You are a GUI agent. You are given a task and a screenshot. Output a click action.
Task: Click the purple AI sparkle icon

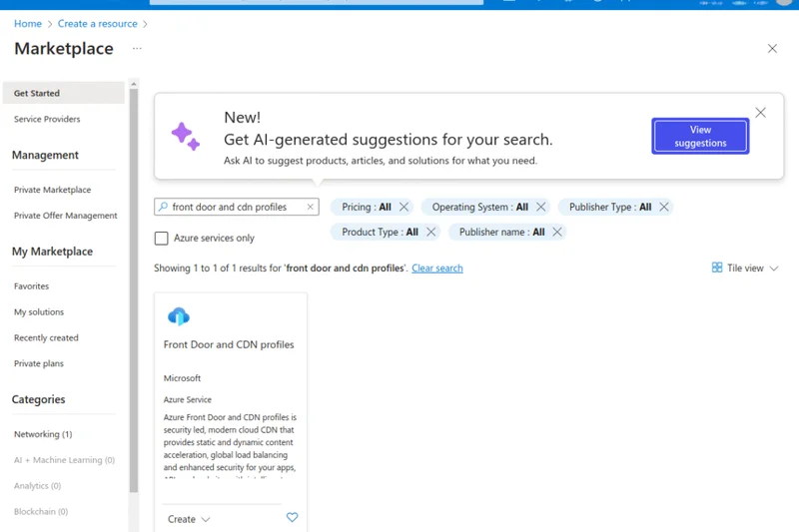coord(186,137)
